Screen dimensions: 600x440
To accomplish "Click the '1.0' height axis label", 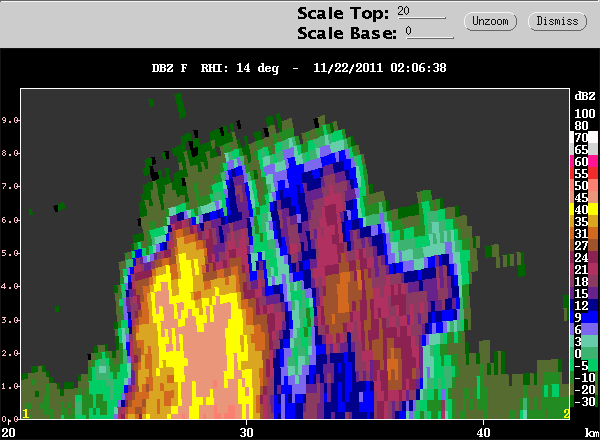I will [10, 386].
